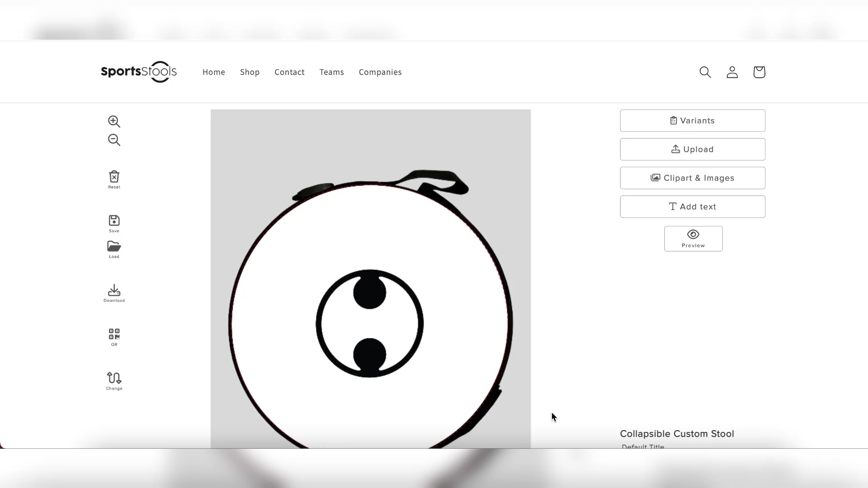
Task: Open the account login icon
Action: (732, 72)
